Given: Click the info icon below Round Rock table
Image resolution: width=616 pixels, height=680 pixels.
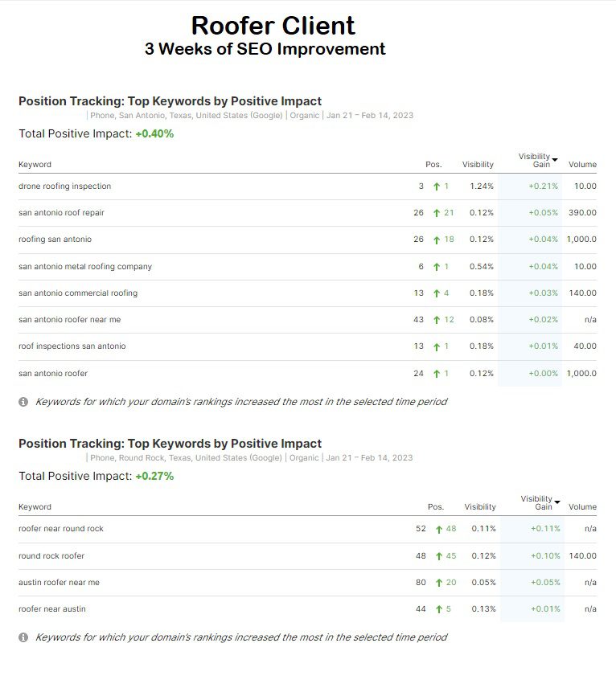Looking at the screenshot, I should click(23, 637).
